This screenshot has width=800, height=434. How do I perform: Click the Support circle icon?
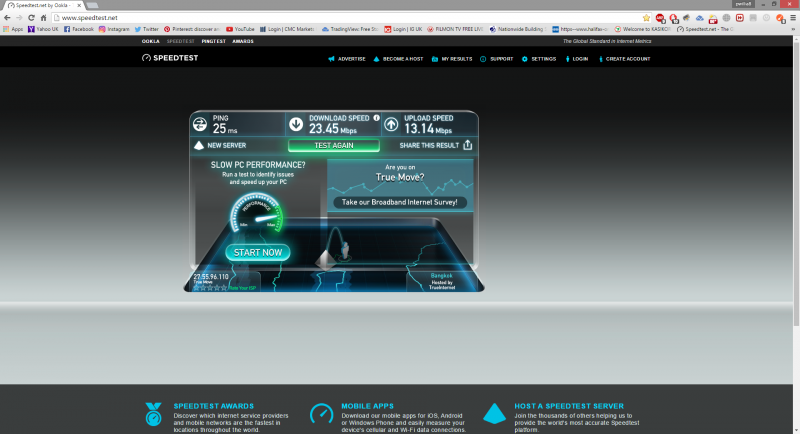click(x=483, y=59)
